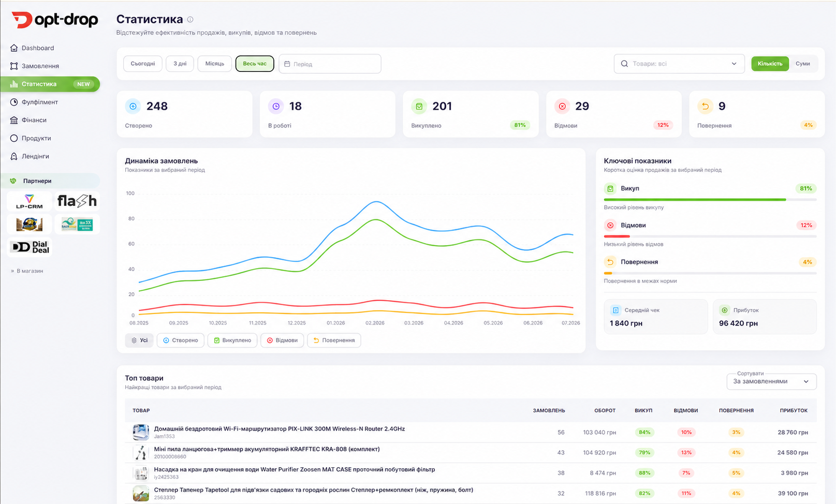Select the 3 дні period filter
The width and height of the screenshot is (836, 504).
tap(180, 64)
